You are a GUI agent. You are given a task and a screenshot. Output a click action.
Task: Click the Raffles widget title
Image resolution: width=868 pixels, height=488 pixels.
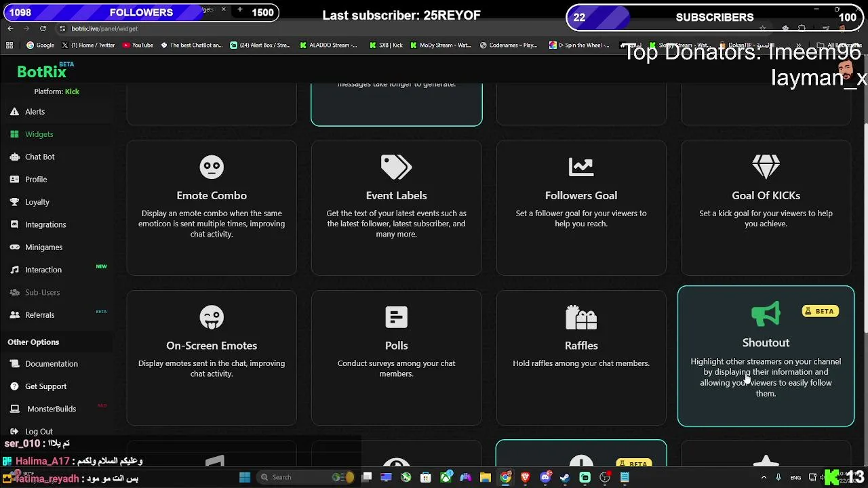click(581, 346)
